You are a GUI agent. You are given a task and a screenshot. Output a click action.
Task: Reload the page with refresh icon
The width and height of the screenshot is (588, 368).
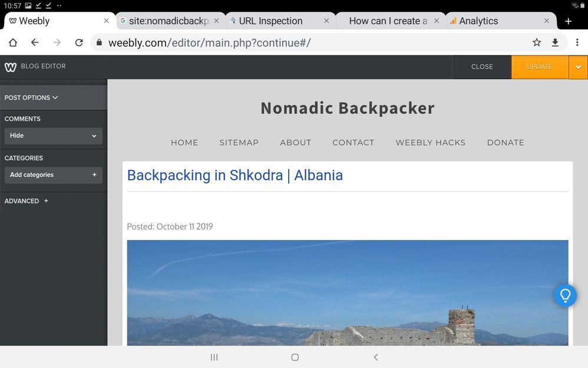pos(79,42)
